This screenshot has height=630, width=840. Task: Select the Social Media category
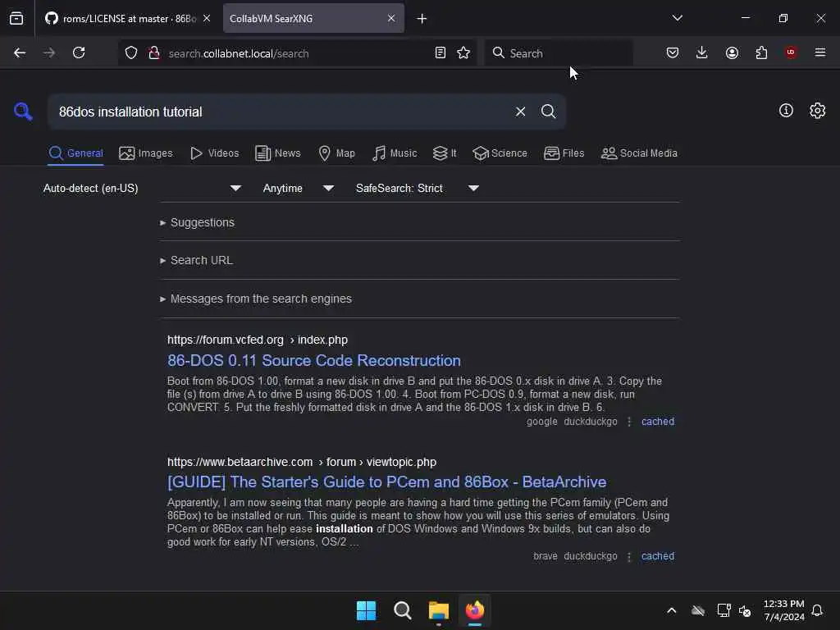click(x=639, y=153)
